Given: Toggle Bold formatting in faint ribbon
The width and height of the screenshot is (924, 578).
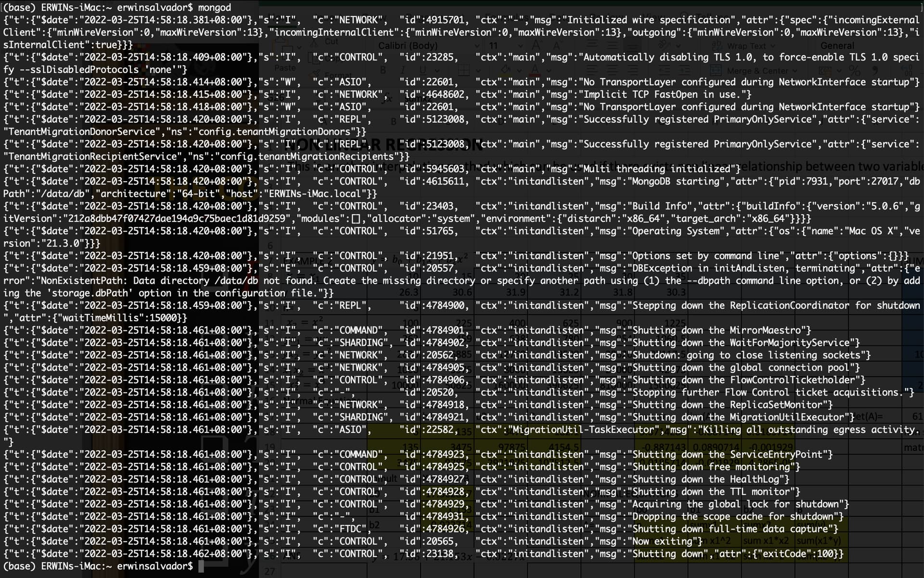Looking at the screenshot, I should (383, 70).
